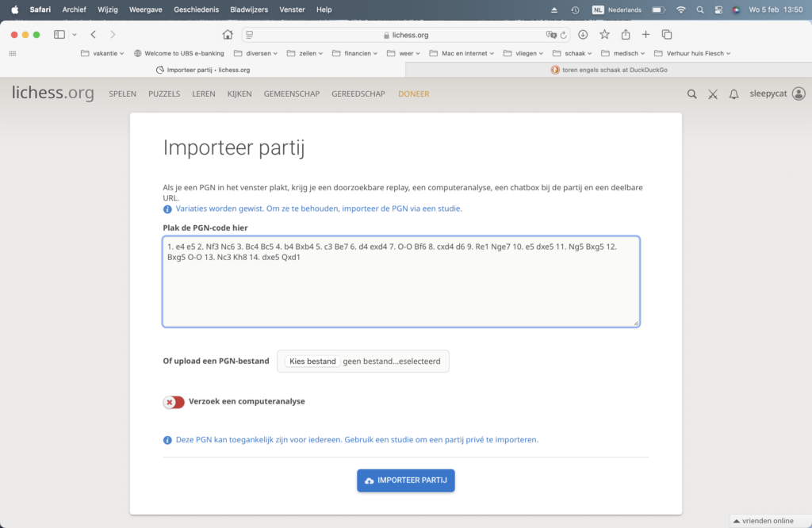Click the battery icon in menu bar

pos(658,10)
